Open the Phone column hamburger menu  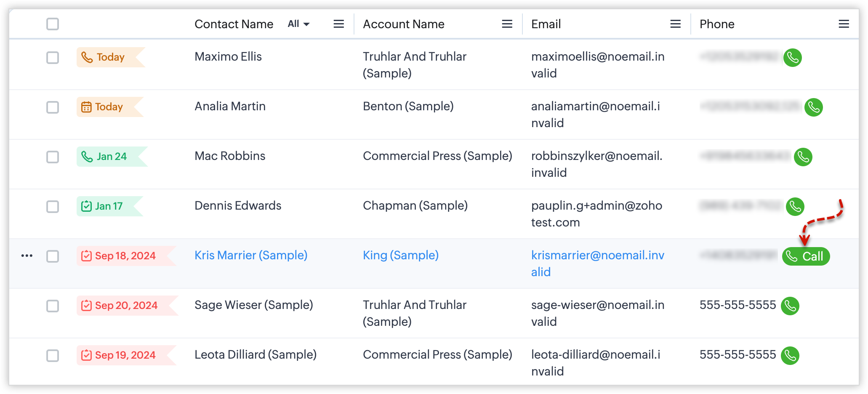[x=844, y=24]
